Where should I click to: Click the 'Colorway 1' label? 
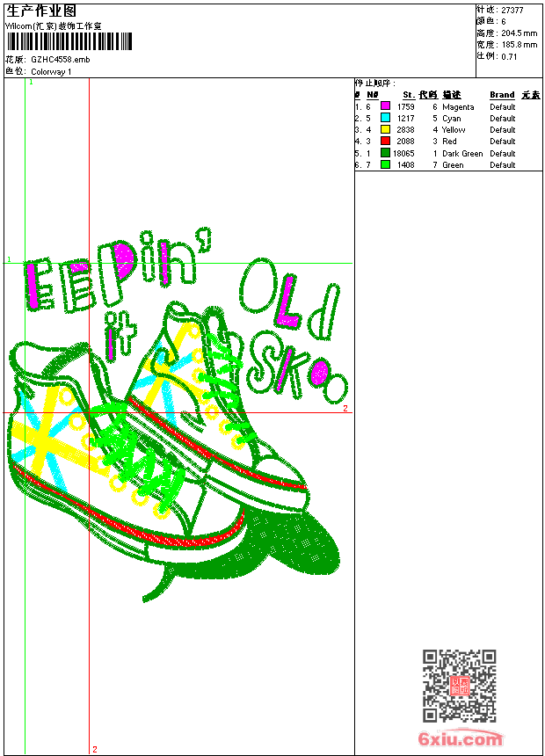tap(51, 71)
